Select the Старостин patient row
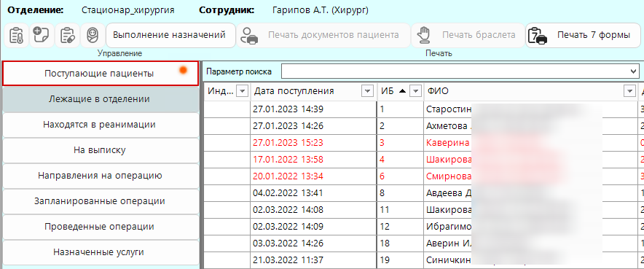This screenshot has height=269, width=644. (x=424, y=109)
